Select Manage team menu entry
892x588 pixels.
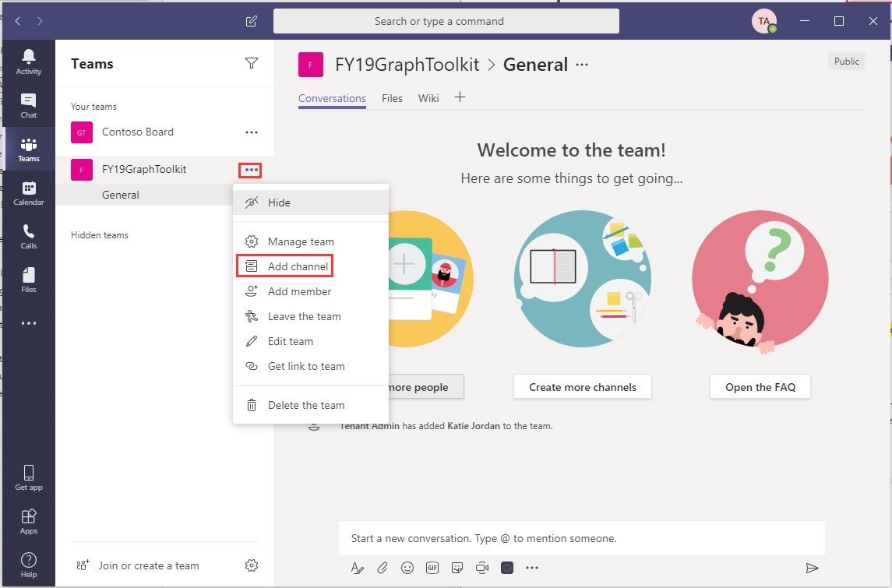pyautogui.click(x=311, y=241)
